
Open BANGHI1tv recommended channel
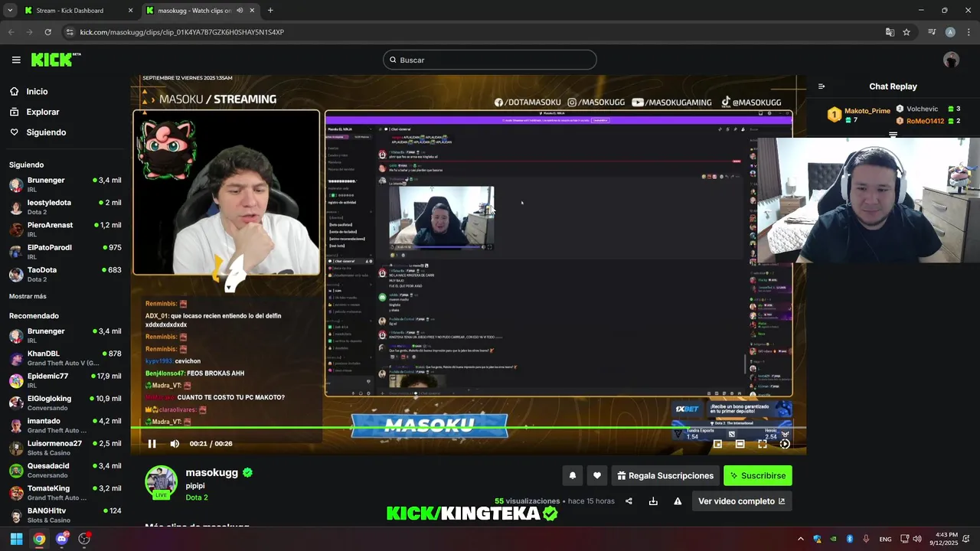65,515
